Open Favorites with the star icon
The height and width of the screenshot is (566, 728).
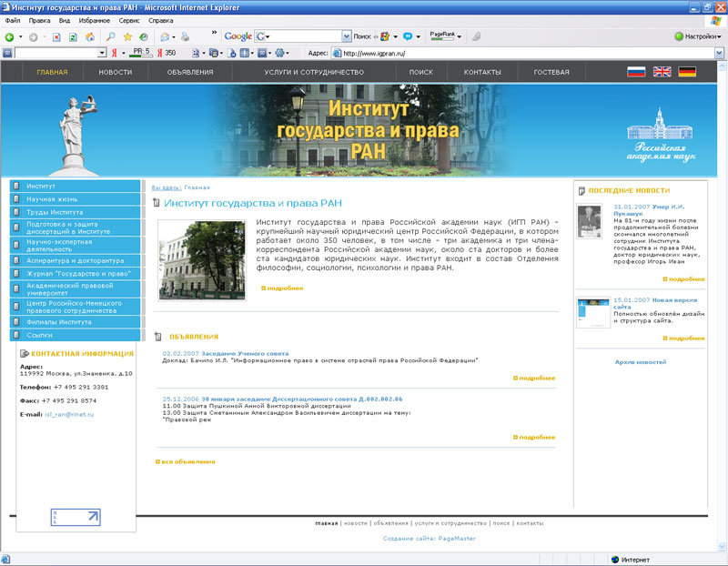click(127, 36)
